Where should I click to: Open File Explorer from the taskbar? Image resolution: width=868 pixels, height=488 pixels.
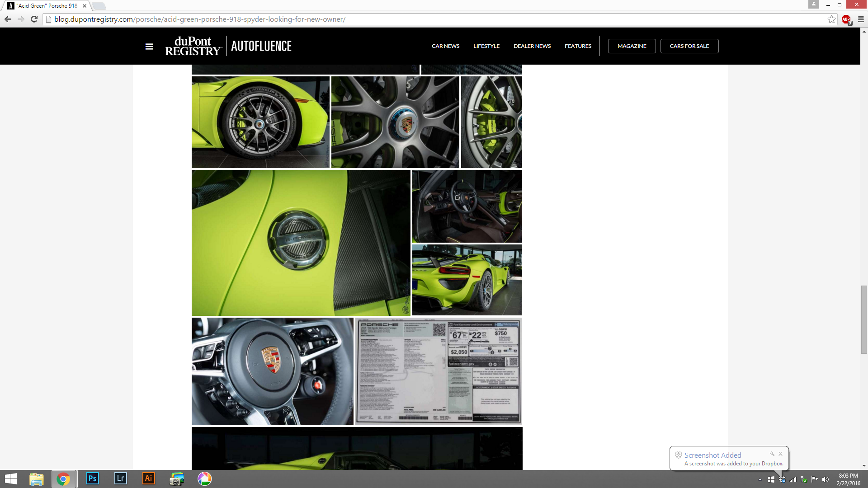coord(37,479)
